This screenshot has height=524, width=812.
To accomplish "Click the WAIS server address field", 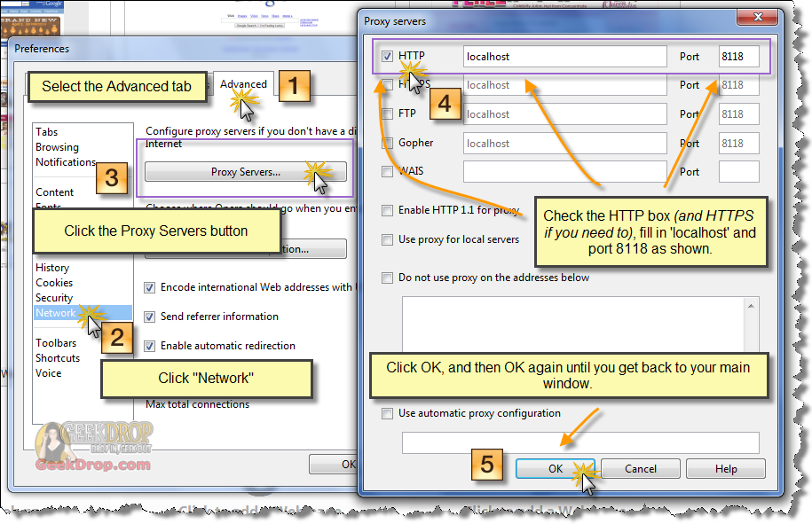I will pyautogui.click(x=565, y=172).
